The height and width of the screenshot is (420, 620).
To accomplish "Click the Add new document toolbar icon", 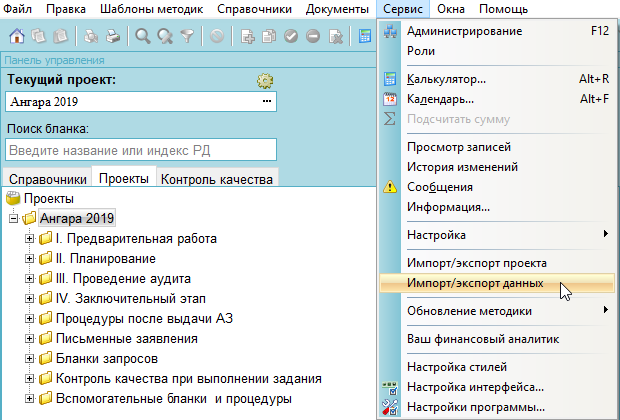I will (x=248, y=37).
